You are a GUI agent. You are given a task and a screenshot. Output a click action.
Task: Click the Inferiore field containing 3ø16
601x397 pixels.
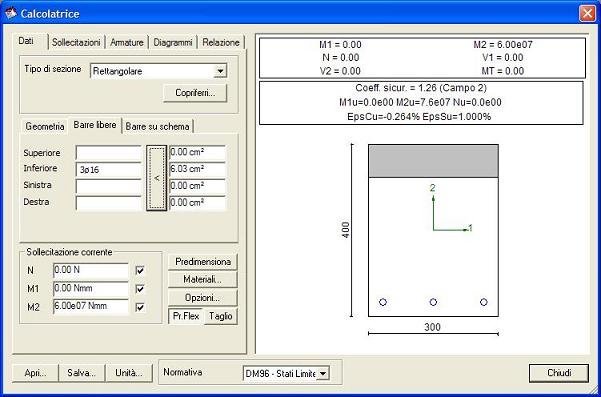point(109,170)
